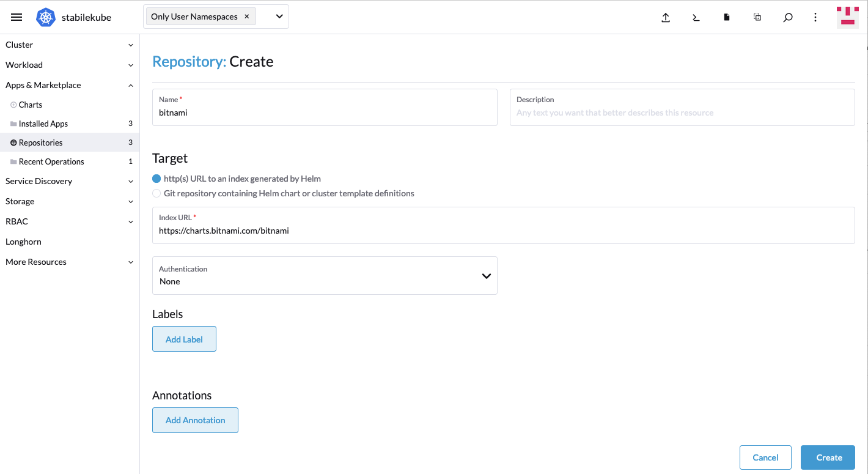Click the Charts icon in sidebar
Viewport: 868px width, 474px height.
13,105
